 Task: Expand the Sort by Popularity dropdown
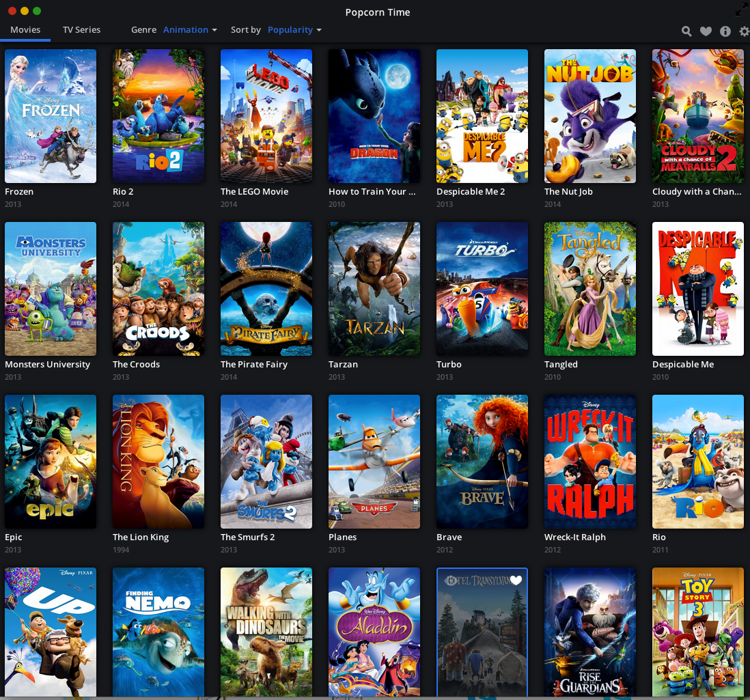tap(294, 29)
